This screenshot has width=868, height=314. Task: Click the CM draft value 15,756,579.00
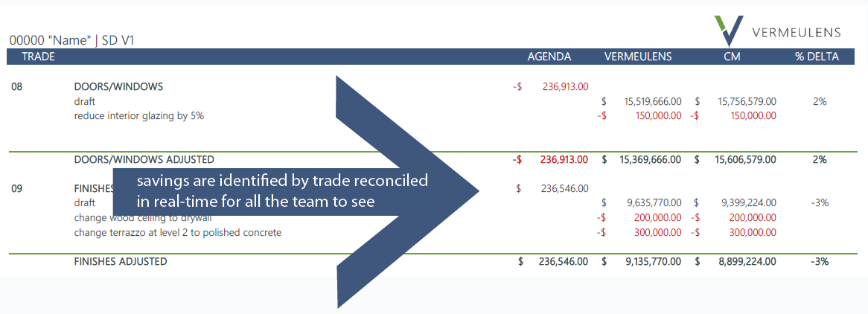(x=747, y=101)
